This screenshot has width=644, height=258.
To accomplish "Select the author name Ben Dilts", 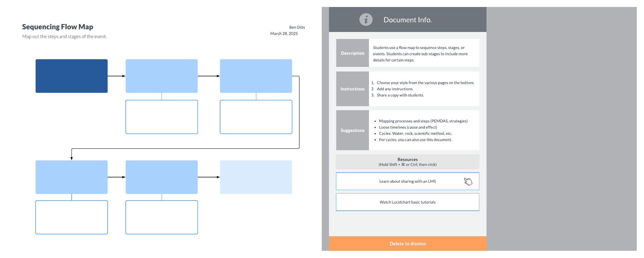I will (297, 27).
